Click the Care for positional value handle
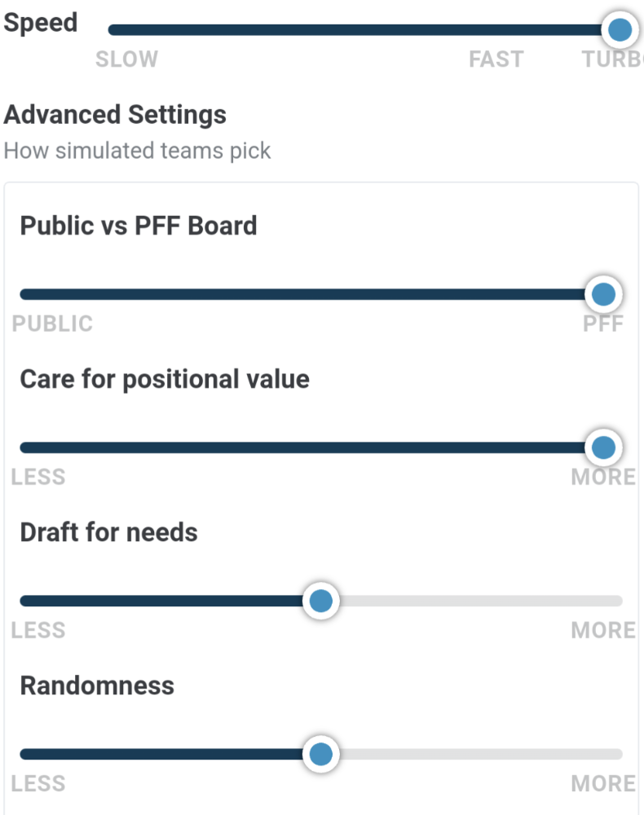Image resolution: width=644 pixels, height=815 pixels. click(603, 447)
